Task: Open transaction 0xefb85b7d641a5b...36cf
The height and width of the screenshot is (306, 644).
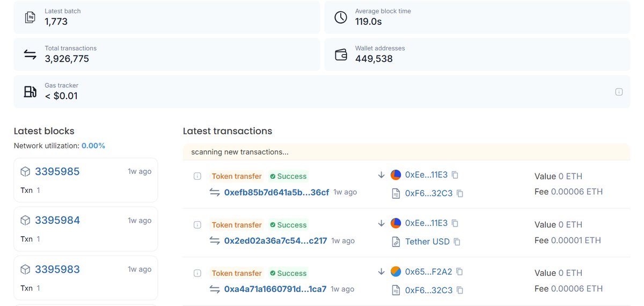Action: [x=276, y=192]
